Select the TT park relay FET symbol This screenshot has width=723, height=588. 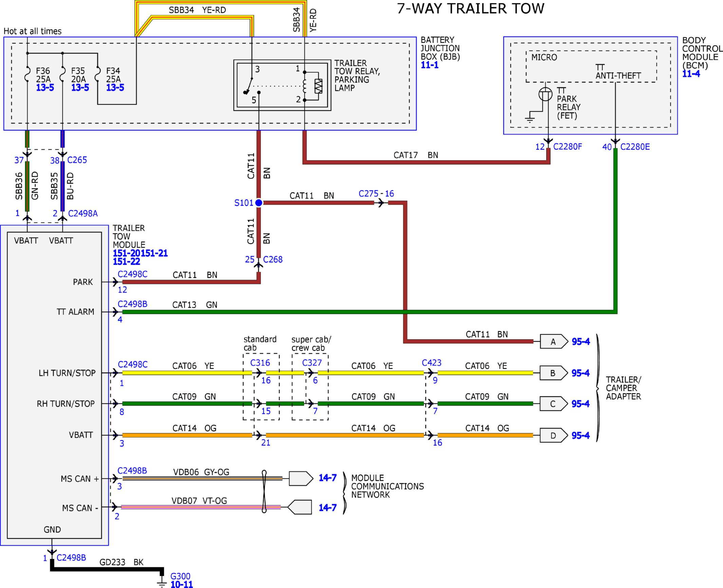click(x=545, y=94)
